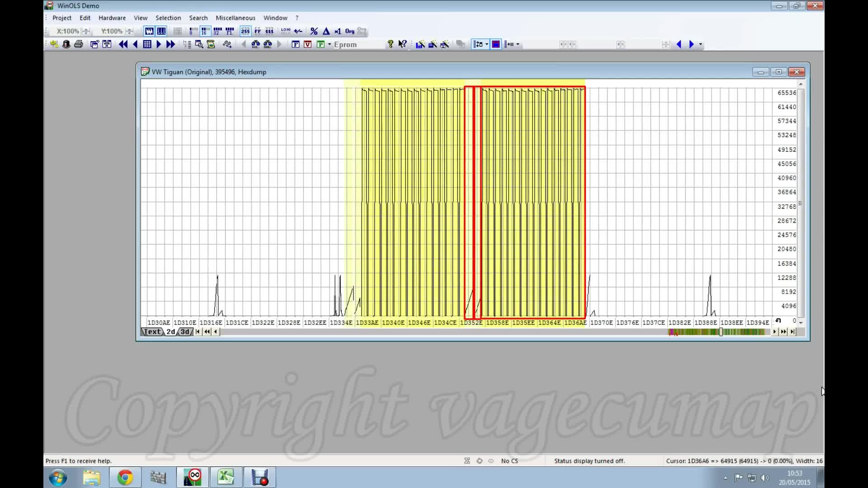Toggle the 16-bit data width button

(x=205, y=31)
